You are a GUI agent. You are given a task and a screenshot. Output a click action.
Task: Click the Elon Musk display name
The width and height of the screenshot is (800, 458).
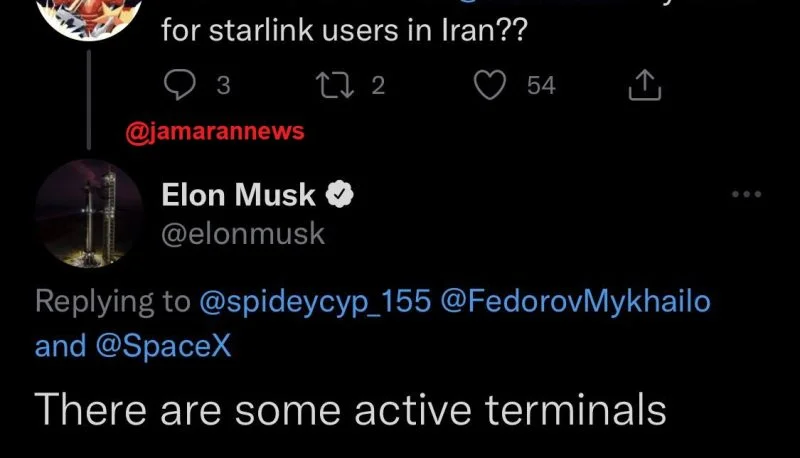pos(238,195)
